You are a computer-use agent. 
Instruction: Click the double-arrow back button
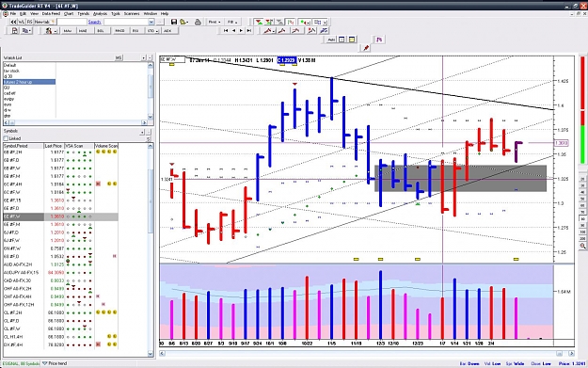click(x=13, y=22)
